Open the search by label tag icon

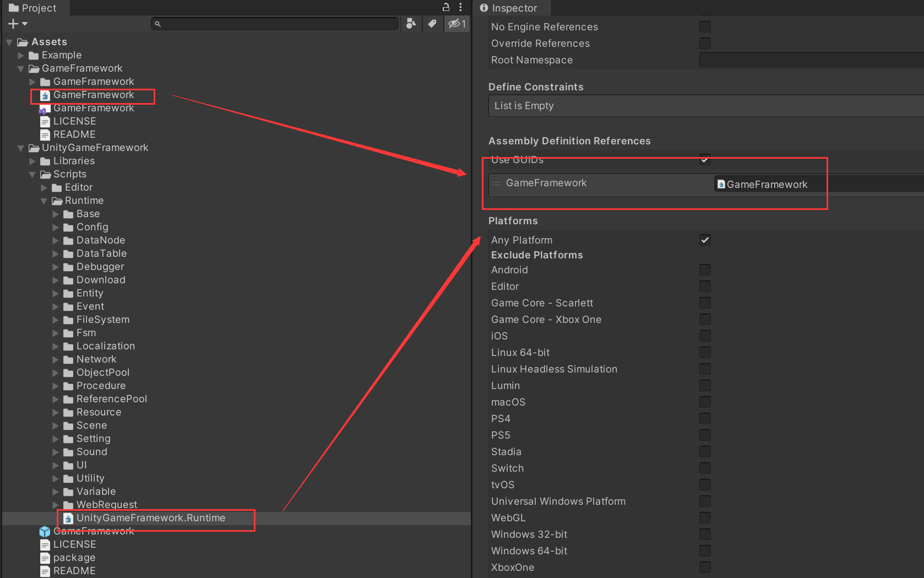[432, 24]
